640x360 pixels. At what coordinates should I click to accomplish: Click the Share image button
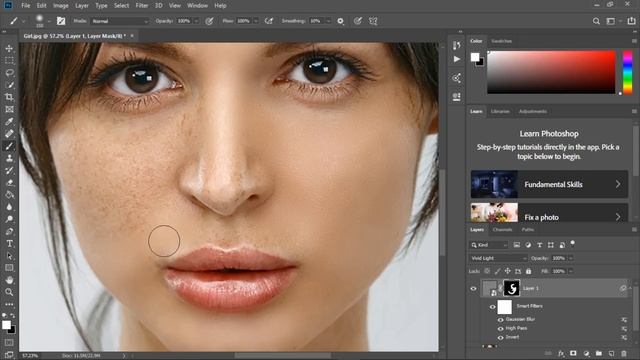631,21
